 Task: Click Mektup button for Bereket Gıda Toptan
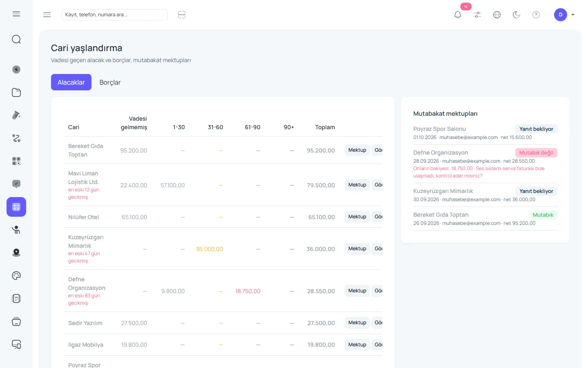click(x=357, y=150)
